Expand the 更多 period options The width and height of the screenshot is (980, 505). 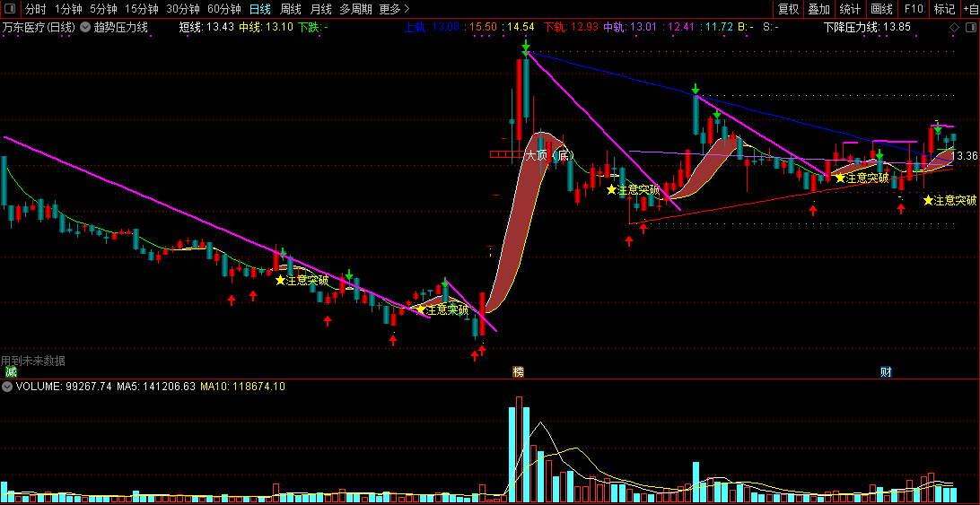click(x=394, y=9)
